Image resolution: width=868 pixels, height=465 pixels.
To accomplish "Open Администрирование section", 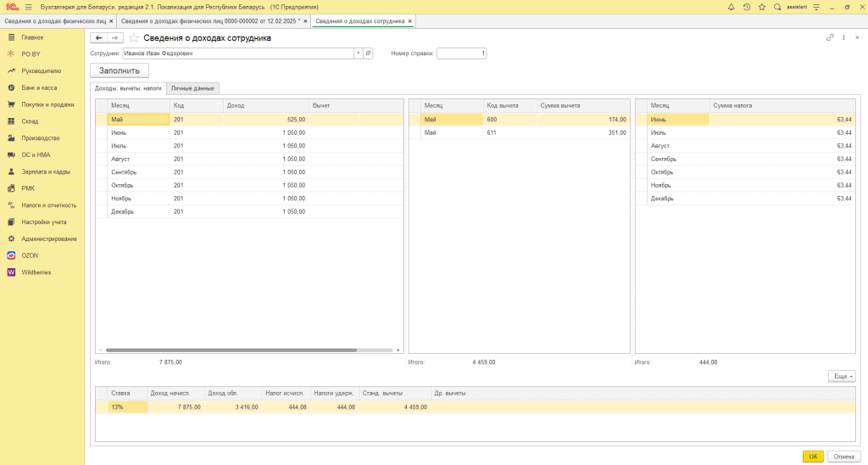I will 48,239.
